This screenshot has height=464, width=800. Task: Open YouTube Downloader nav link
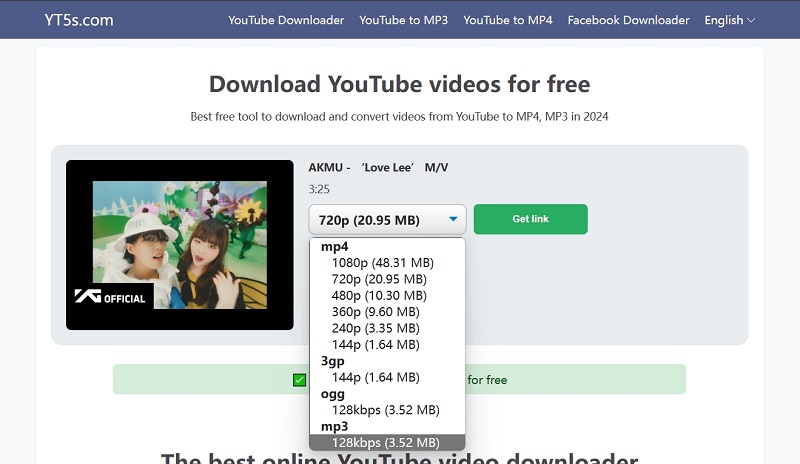286,20
